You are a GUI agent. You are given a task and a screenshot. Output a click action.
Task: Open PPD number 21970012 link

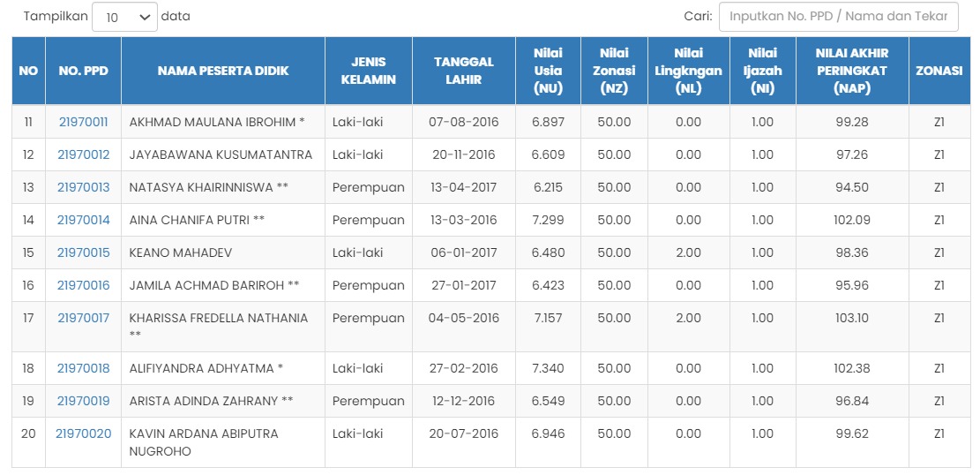[x=84, y=155]
